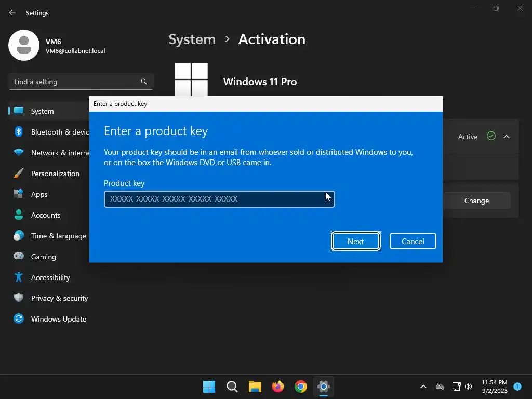Cancel the Enter a product key dialog
Screen dimensions: 532x399
click(x=413, y=241)
